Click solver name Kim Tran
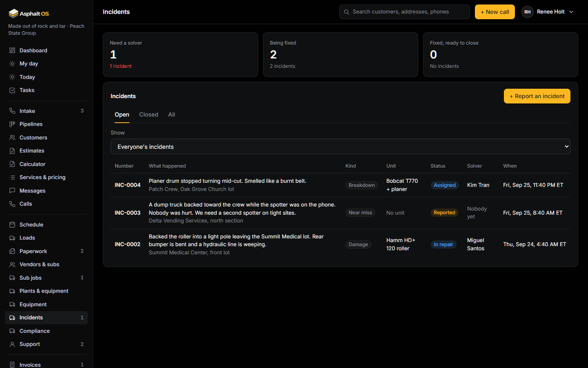This screenshot has height=368, width=588. pos(478,185)
